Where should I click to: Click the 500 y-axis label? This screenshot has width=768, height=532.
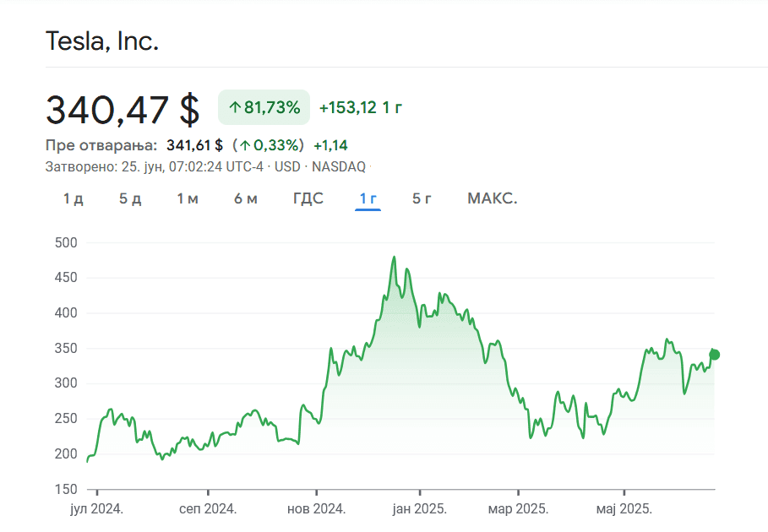[66, 242]
